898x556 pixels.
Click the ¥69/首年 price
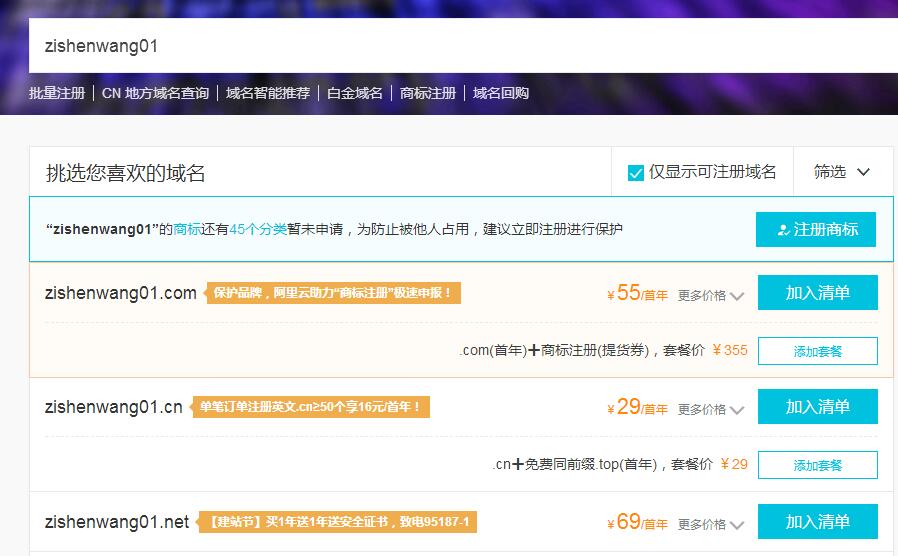(x=637, y=522)
